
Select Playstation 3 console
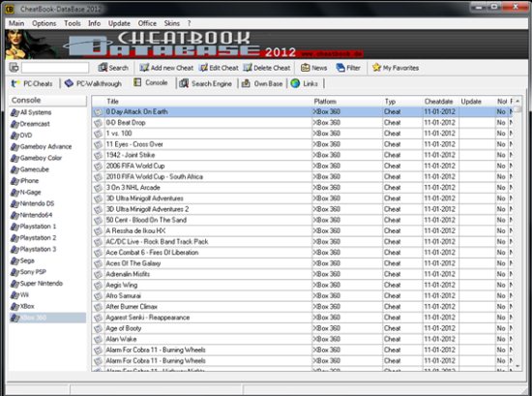coord(33,249)
